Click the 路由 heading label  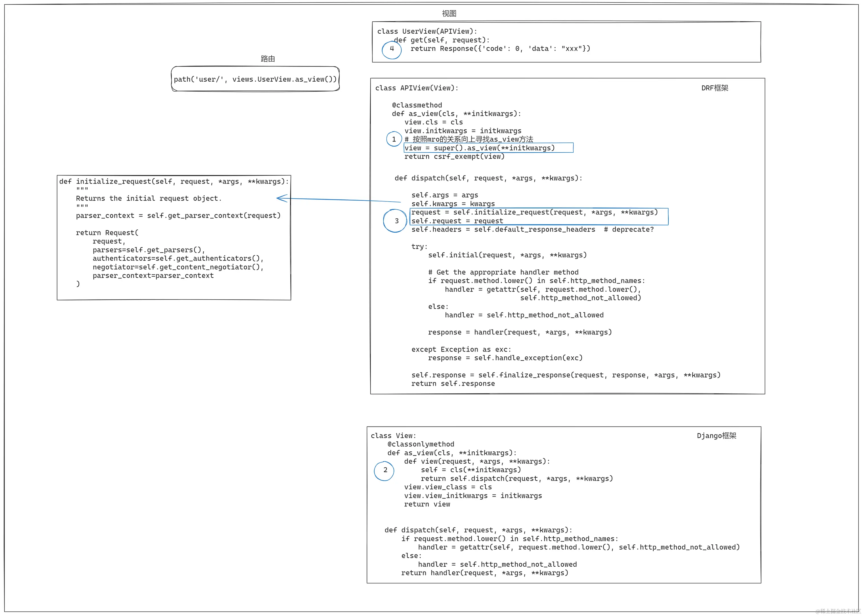267,59
